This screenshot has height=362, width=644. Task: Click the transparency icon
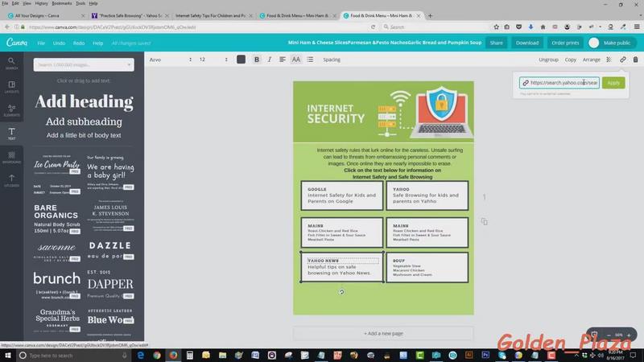click(609, 60)
